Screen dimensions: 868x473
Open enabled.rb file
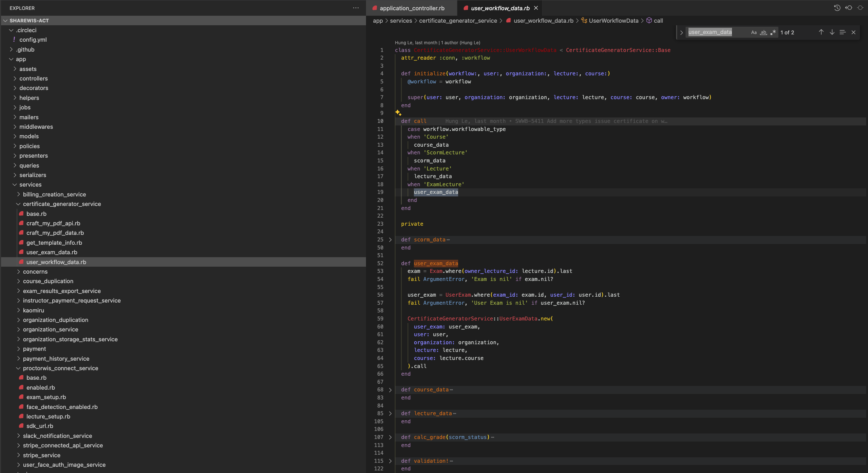(184, 387)
